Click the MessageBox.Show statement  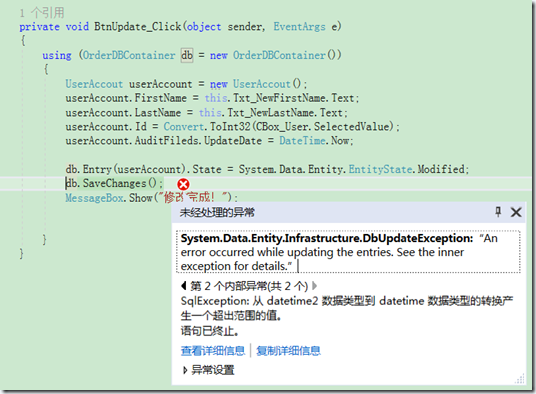point(151,198)
